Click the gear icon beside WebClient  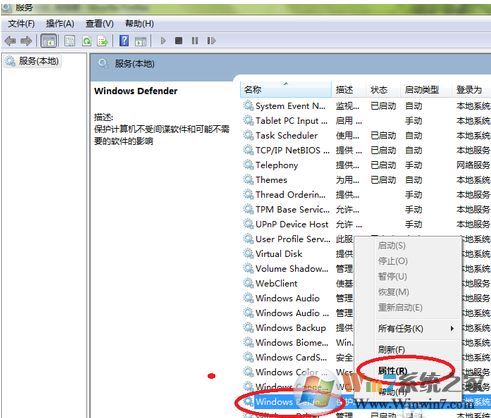(x=248, y=283)
